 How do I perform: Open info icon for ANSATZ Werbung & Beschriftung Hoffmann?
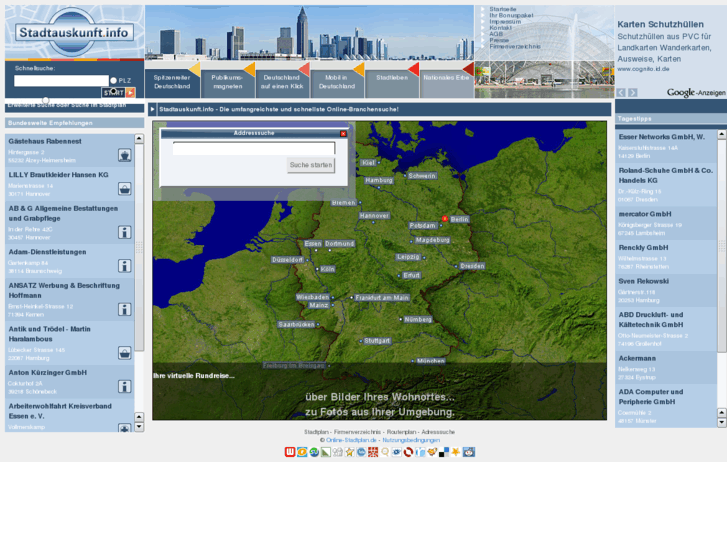[124, 309]
